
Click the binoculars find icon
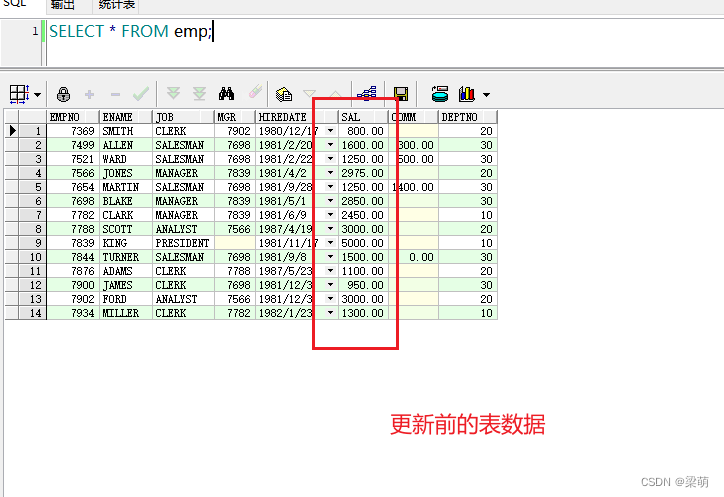226,94
